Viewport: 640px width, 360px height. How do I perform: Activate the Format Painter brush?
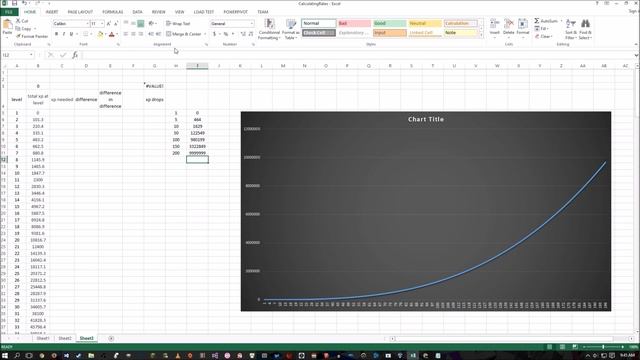(32, 36)
